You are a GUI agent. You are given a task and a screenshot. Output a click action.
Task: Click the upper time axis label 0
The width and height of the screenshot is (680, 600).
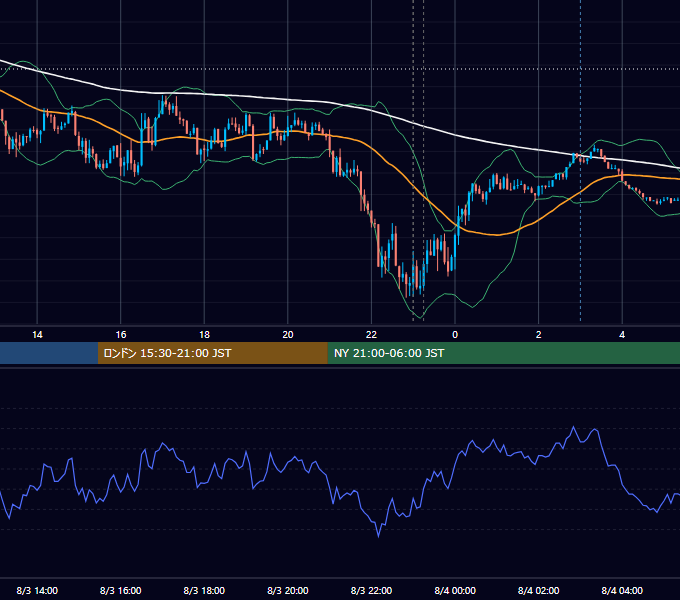455,335
